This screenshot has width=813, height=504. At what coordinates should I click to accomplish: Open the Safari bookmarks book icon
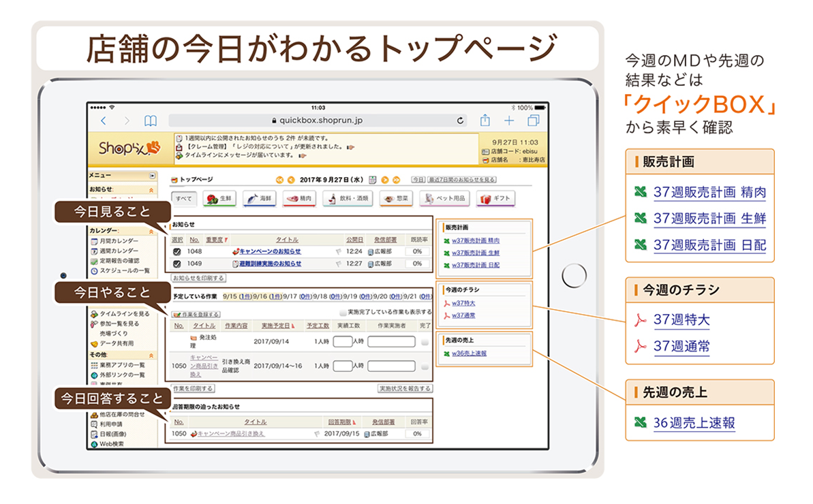pos(151,121)
